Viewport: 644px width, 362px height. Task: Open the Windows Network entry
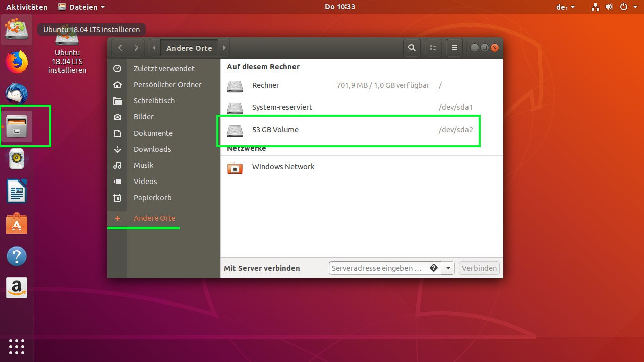(362, 167)
